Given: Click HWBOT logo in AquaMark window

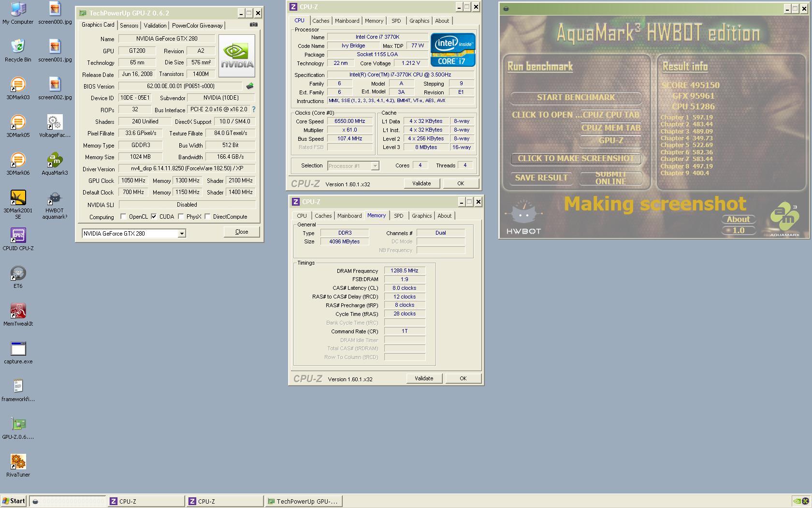Looking at the screenshot, I should pos(523,217).
